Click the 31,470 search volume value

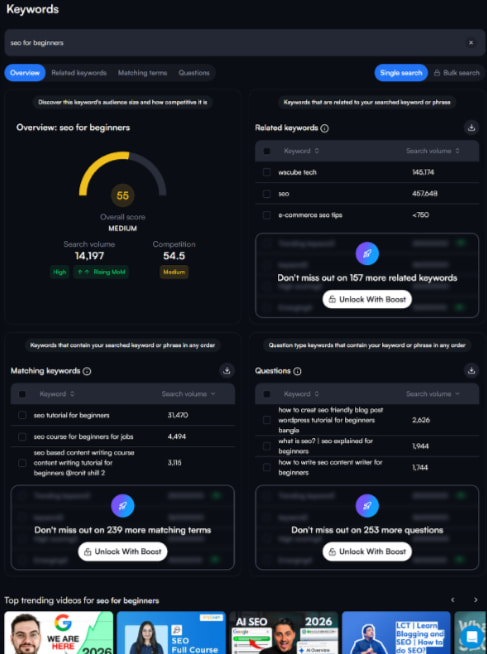pyautogui.click(x=178, y=415)
